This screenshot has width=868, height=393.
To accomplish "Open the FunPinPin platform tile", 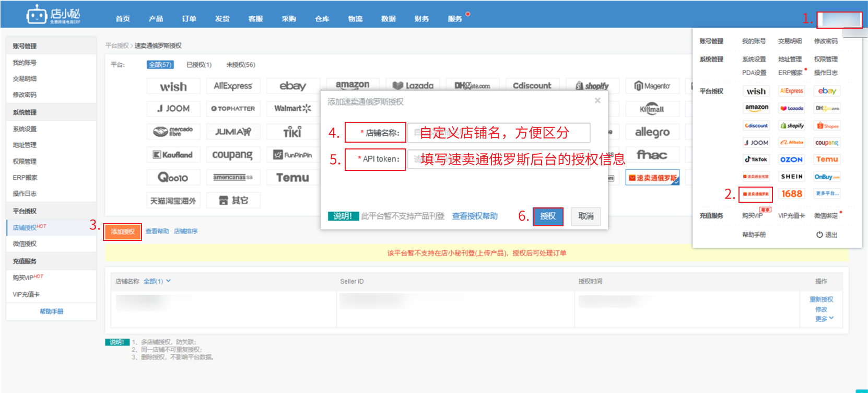I will click(292, 155).
